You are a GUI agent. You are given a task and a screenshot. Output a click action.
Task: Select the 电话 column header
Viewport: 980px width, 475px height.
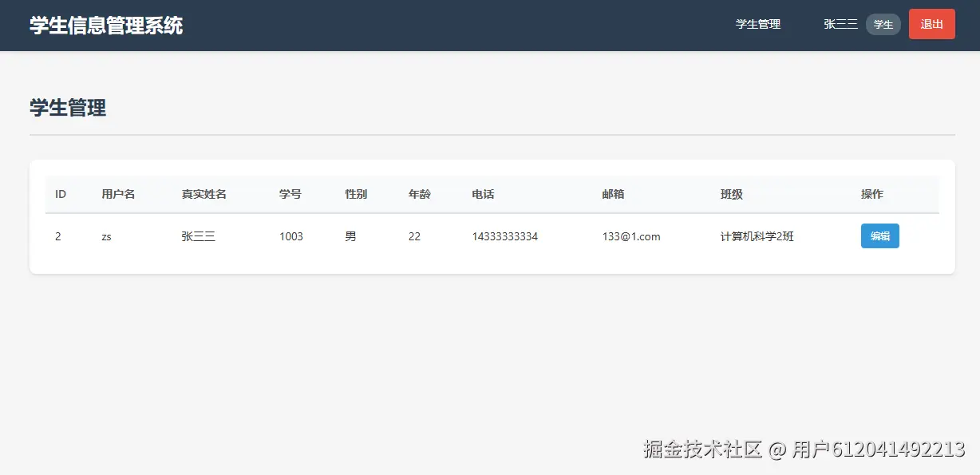point(482,193)
